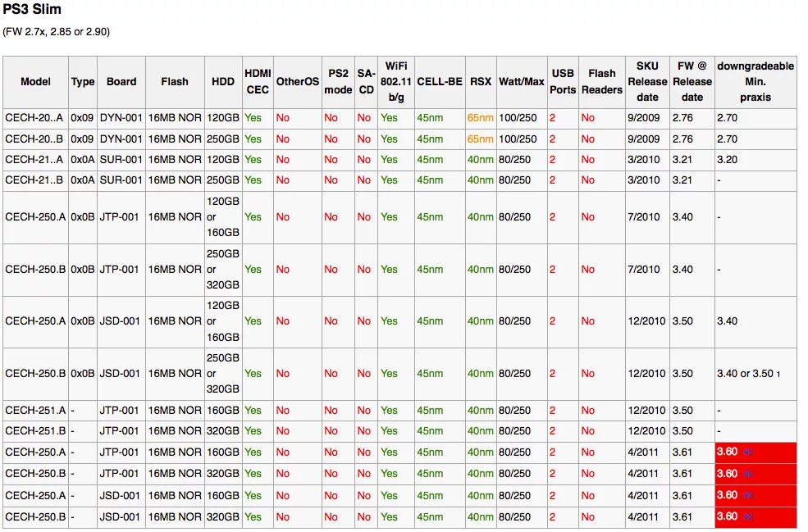
Task: Click "2.76" firmware in the CECH-20..B row
Action: pos(682,139)
